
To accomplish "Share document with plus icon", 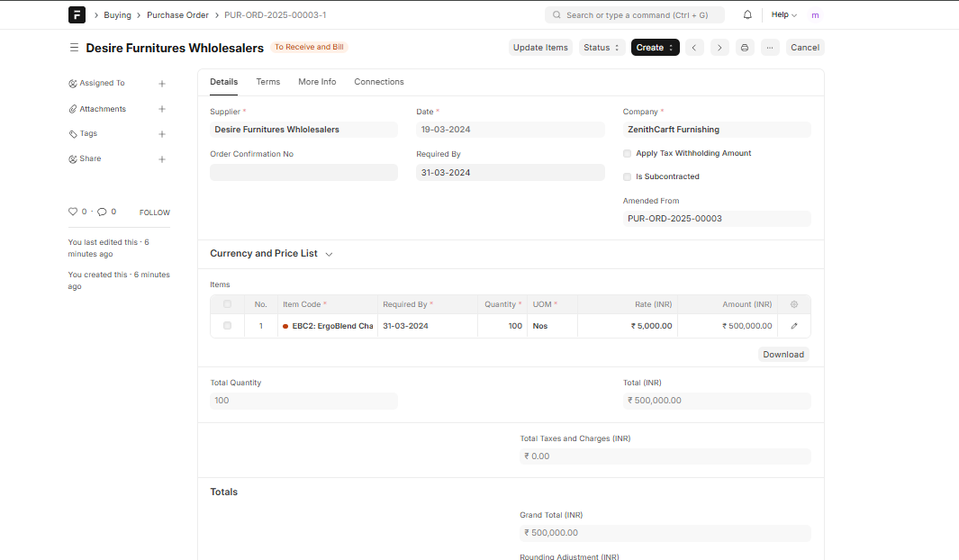I will [162, 159].
